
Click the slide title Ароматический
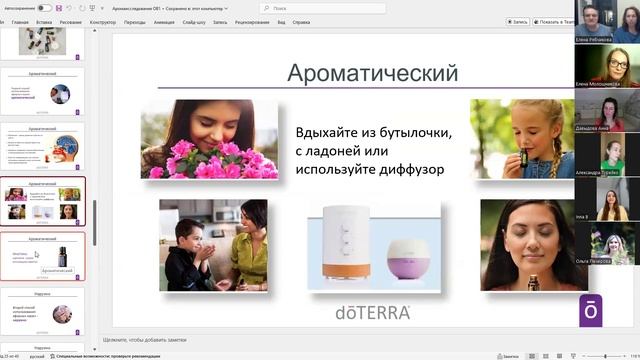pyautogui.click(x=372, y=73)
